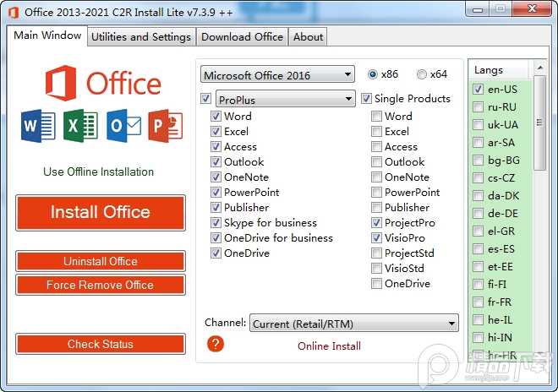Image resolution: width=558 pixels, height=392 pixels.
Task: Uncheck Outlook under ProPlus
Action: pos(216,162)
